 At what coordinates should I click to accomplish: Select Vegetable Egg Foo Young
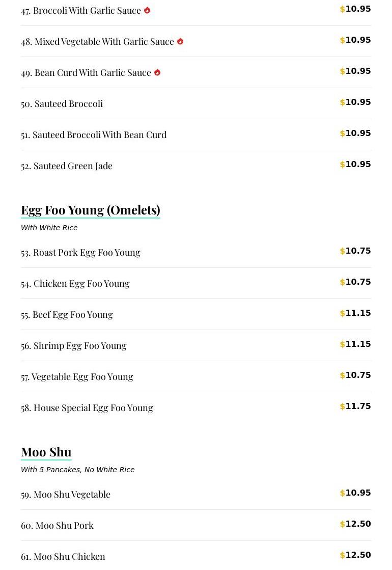(77, 376)
